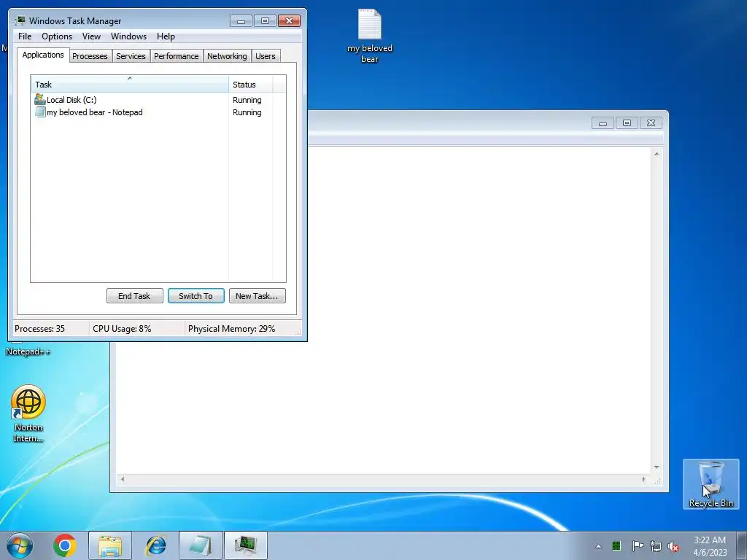This screenshot has width=747, height=560.
Task: Click the Notepad window resize grip
Action: pyautogui.click(x=657, y=481)
